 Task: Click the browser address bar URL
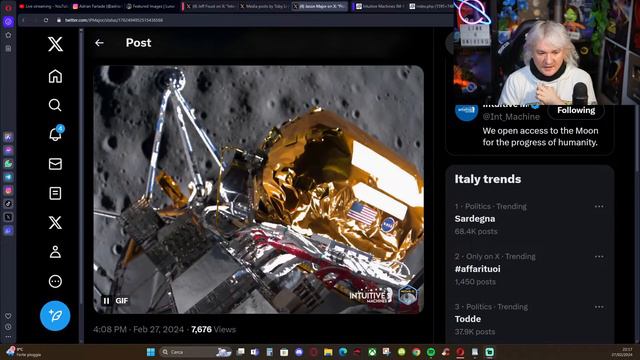[x=114, y=20]
